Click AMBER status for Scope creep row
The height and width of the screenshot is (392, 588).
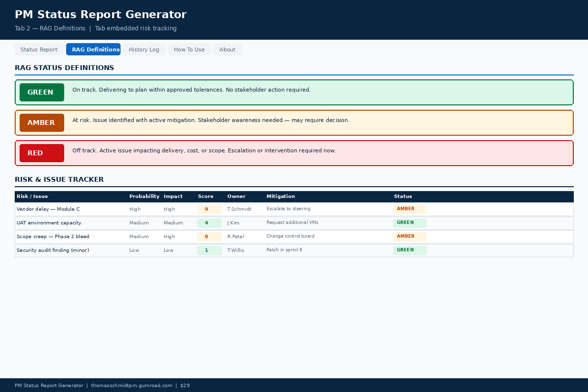409,237
